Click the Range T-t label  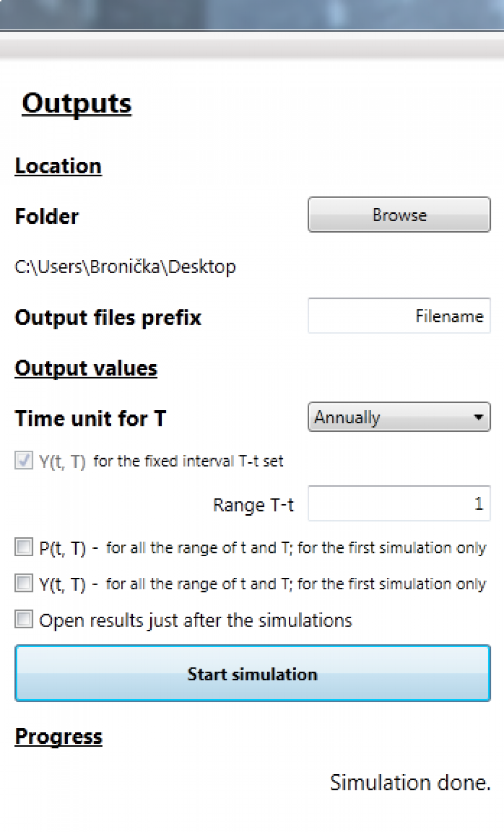coord(253,505)
